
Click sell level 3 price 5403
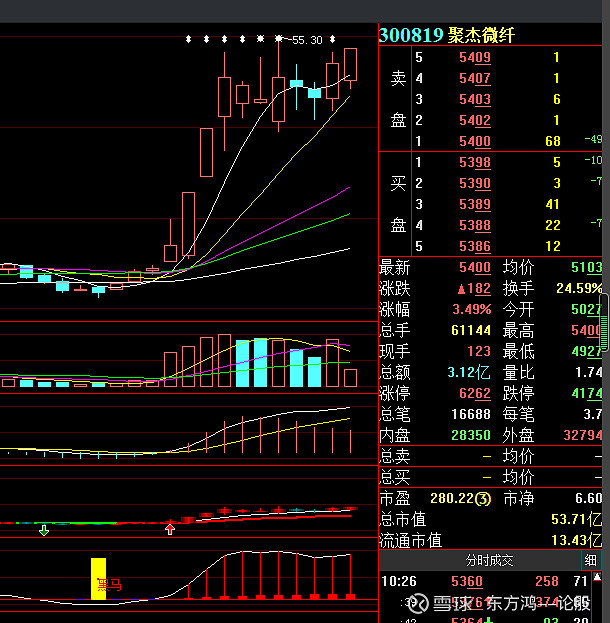[475, 99]
